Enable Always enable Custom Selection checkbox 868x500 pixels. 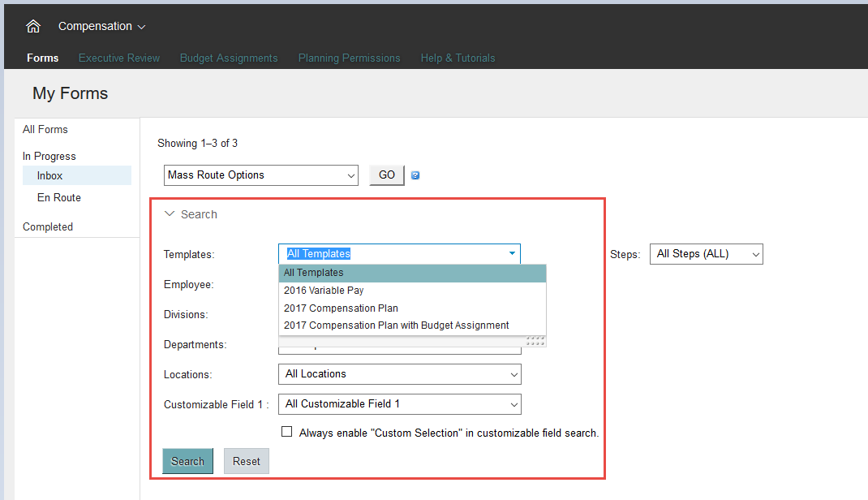tap(286, 432)
